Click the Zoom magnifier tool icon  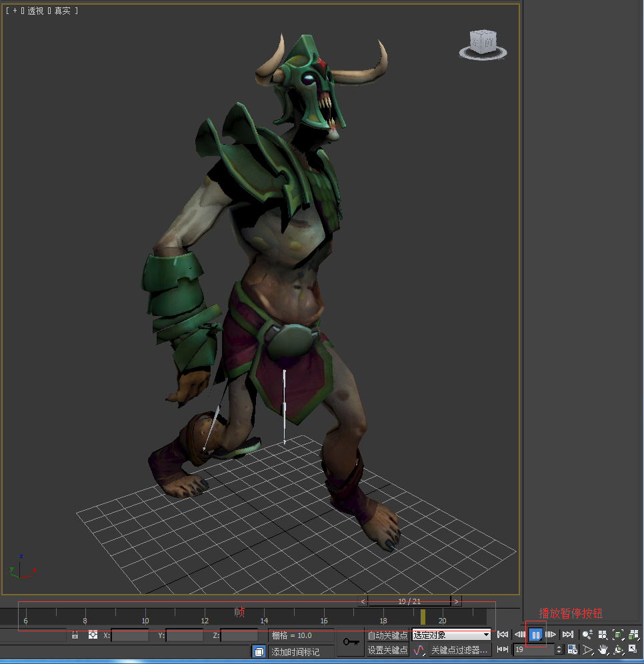click(586, 634)
